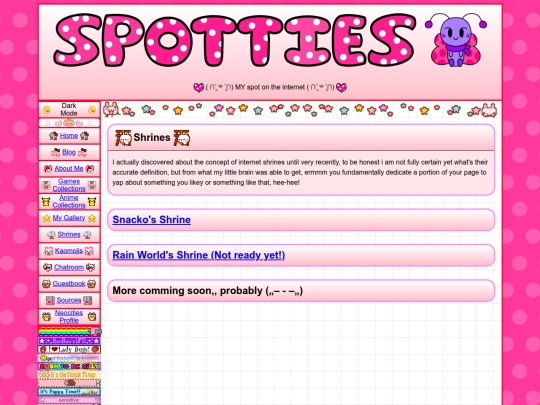Click the computer icon right of Sources
540x405 pixels.
[x=87, y=300]
